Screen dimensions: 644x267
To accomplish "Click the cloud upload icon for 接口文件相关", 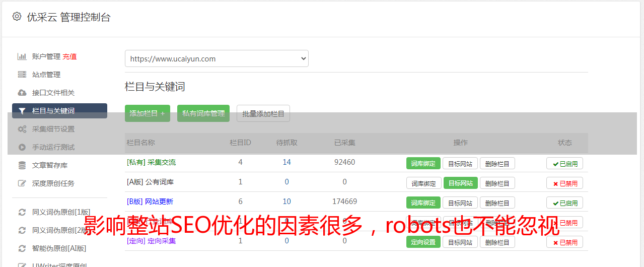I will 22,93.
